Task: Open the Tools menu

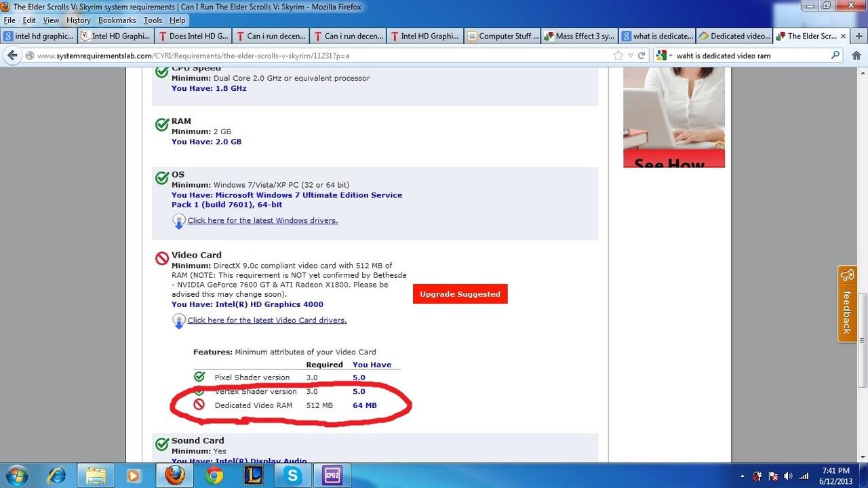Action: pos(153,20)
